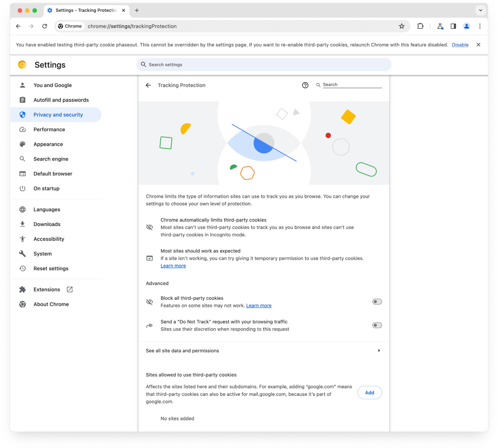Click the Add button for allowed sites
The height and width of the screenshot is (448, 498).
[x=369, y=392]
